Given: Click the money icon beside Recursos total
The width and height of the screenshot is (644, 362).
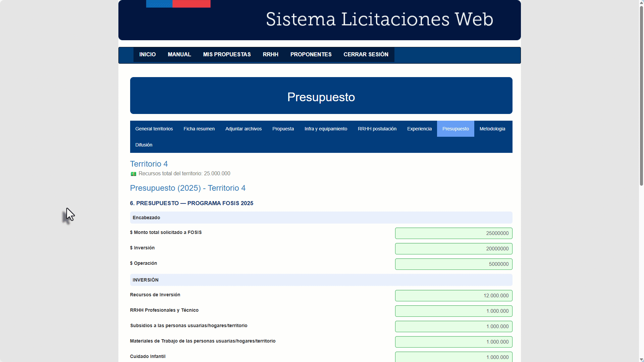Looking at the screenshot, I should click(133, 174).
